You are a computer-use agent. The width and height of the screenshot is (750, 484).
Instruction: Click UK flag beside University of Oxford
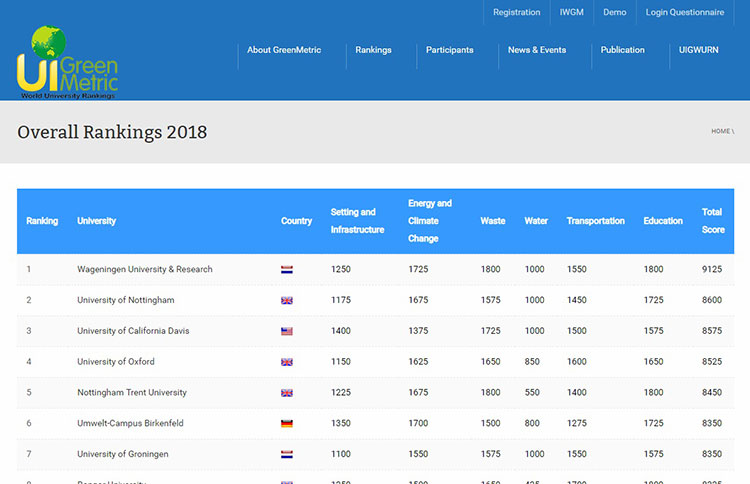coord(287,362)
